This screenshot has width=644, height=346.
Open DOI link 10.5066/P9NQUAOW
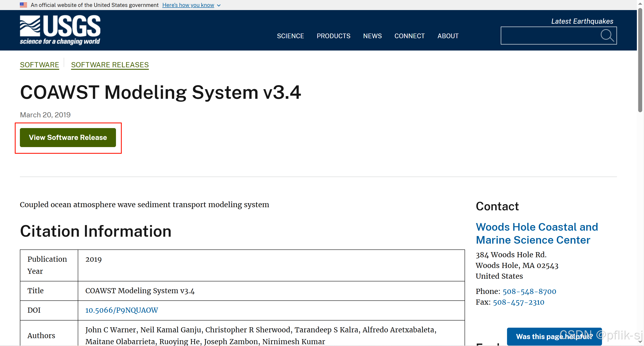point(122,310)
